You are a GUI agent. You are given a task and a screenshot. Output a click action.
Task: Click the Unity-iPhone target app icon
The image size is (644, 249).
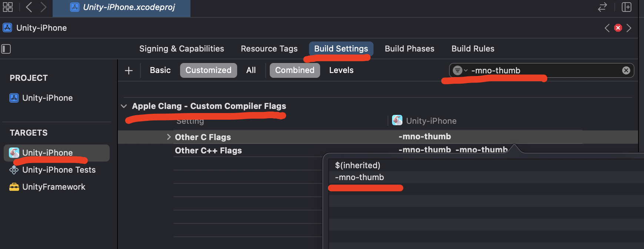14,152
